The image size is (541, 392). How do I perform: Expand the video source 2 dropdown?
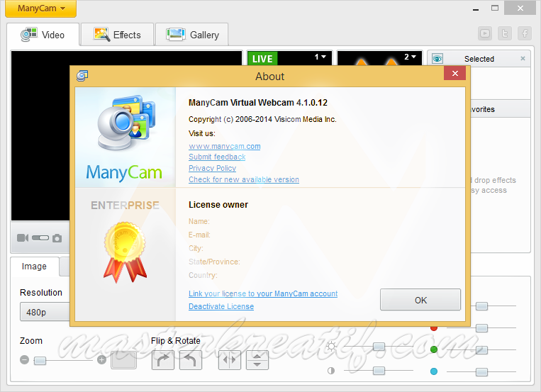click(411, 57)
